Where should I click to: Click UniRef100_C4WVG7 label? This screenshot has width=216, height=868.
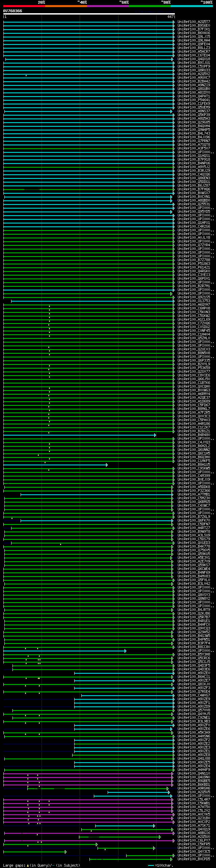click(x=194, y=695)
